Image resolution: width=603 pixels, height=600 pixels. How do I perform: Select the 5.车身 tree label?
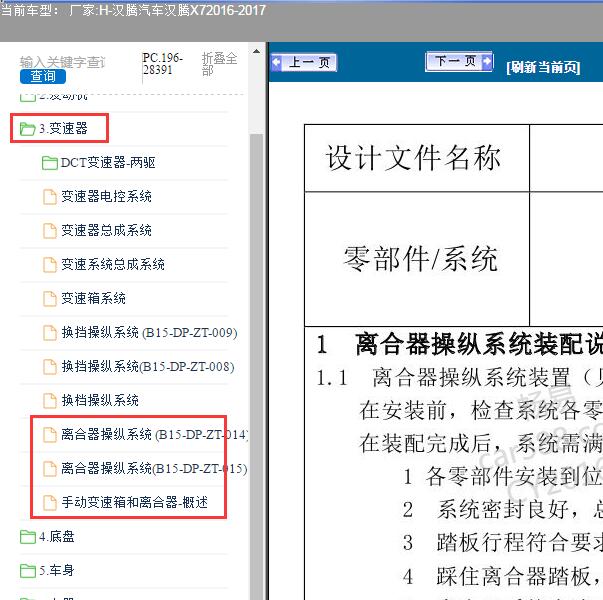(x=57, y=570)
